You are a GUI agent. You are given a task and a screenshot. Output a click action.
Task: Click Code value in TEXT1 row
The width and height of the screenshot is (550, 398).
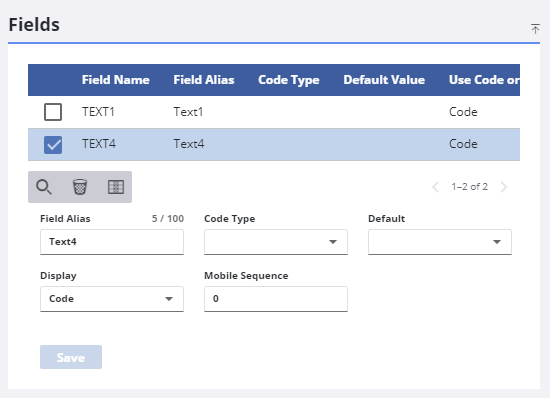463,112
